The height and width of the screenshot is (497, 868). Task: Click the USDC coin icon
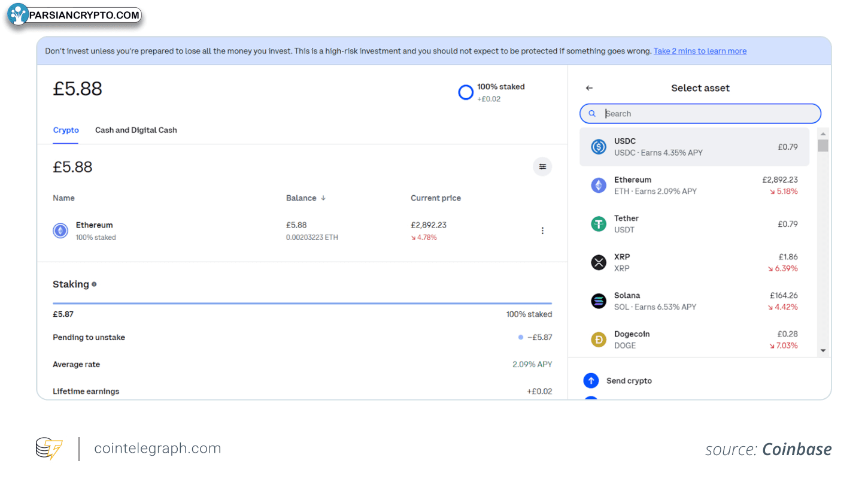point(599,147)
